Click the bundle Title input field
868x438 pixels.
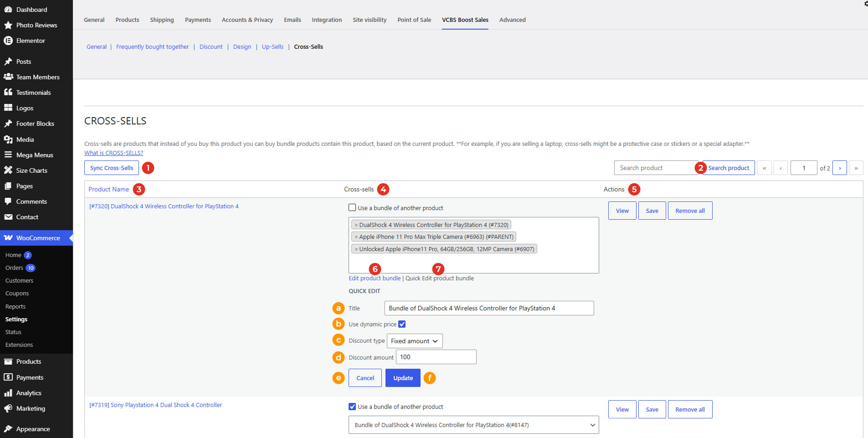pyautogui.click(x=489, y=308)
